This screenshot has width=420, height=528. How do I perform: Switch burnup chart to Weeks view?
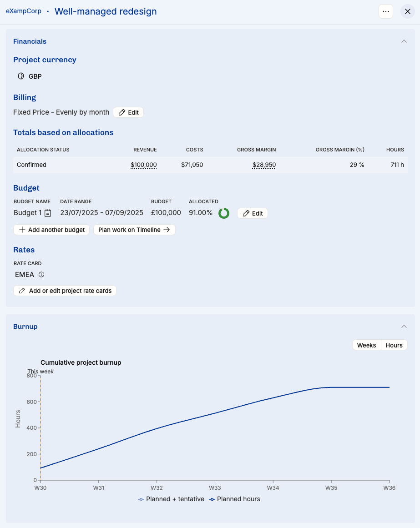[366, 345]
